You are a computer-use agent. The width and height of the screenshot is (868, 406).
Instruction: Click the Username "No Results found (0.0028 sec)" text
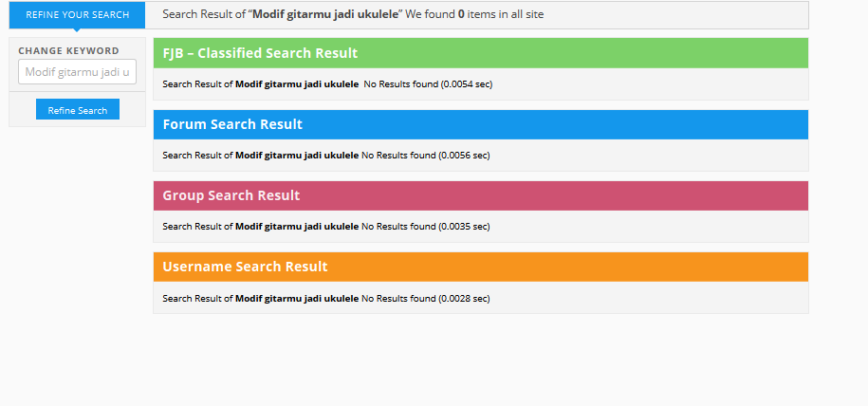point(425,299)
